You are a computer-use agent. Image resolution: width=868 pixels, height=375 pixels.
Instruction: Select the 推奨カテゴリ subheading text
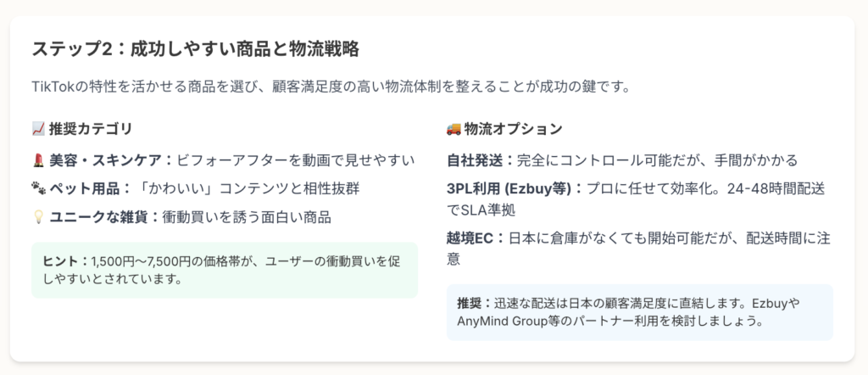(91, 130)
